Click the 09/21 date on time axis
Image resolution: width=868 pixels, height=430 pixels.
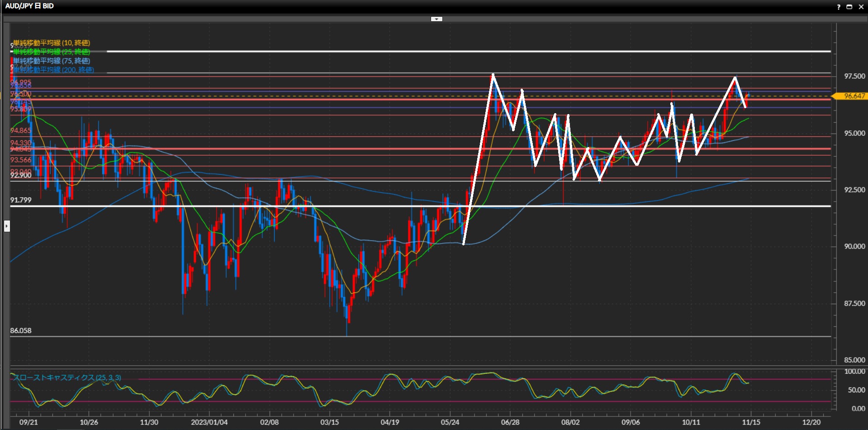pos(28,422)
